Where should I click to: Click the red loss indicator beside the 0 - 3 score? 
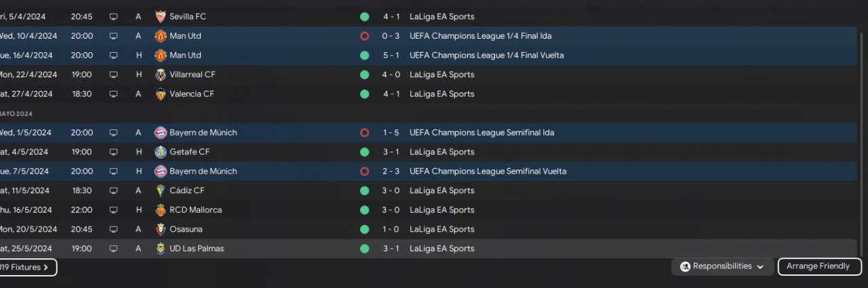[x=365, y=36]
